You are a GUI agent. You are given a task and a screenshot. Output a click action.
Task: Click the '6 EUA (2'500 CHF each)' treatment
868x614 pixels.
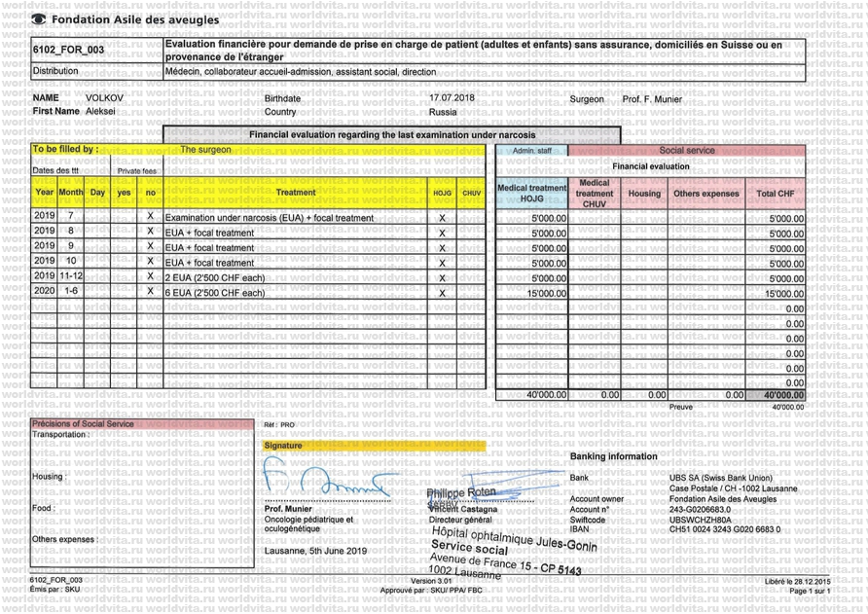(215, 293)
